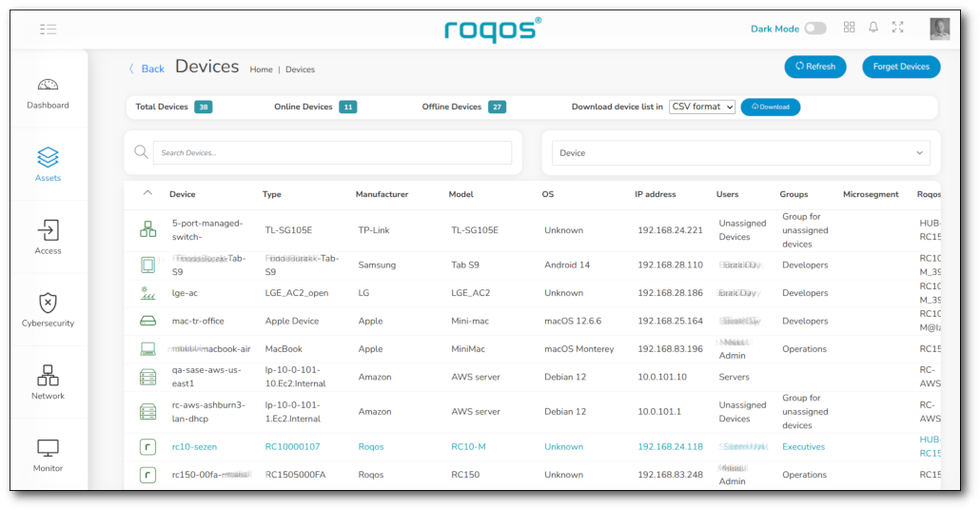Open the rc10-sezen device link
The height and width of the screenshot is (510, 980).
point(193,446)
